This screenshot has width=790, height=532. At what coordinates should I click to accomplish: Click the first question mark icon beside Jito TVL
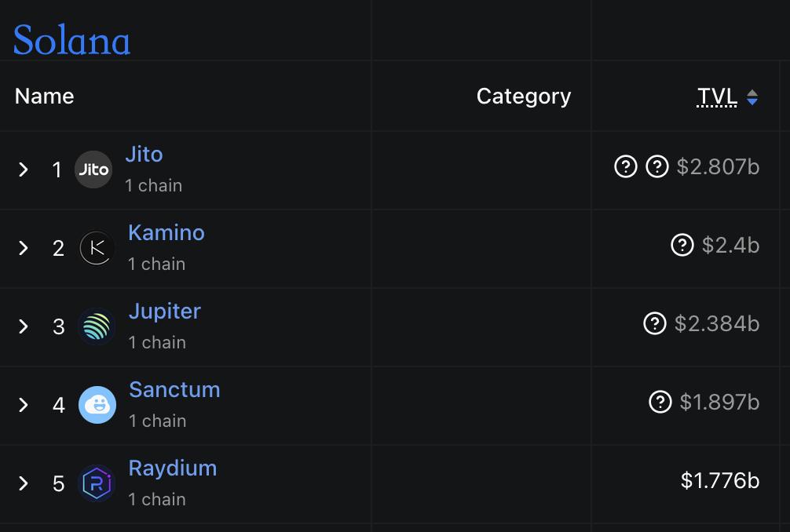click(x=626, y=166)
